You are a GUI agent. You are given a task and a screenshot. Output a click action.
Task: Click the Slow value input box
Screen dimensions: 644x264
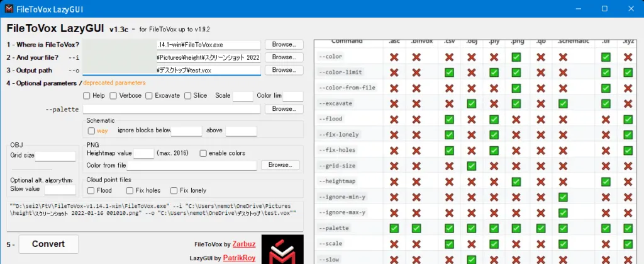pyautogui.click(x=60, y=190)
